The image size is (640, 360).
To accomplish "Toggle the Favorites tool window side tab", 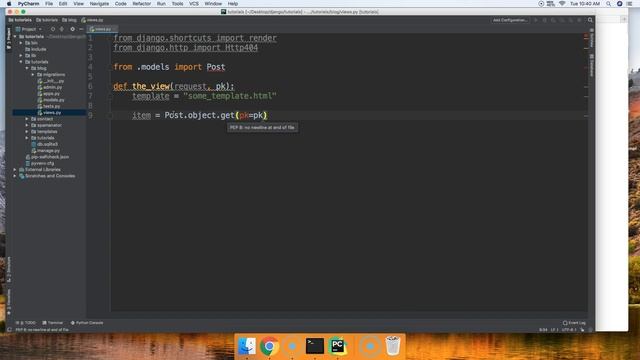I will (9, 302).
